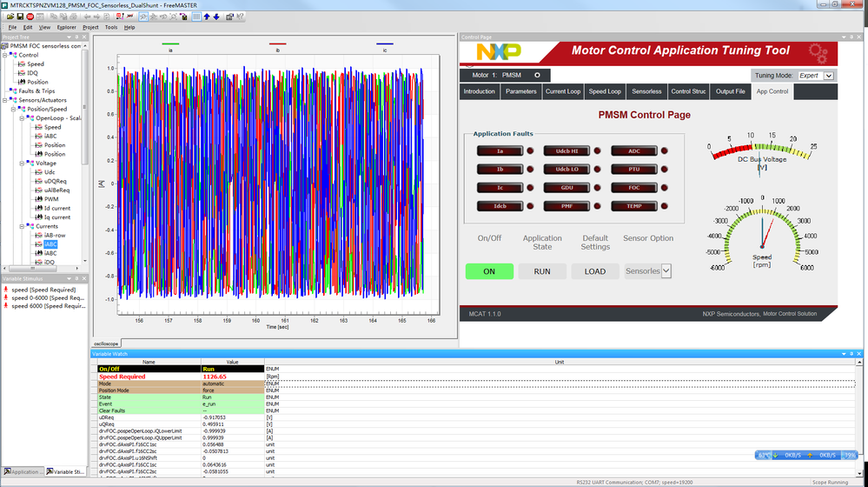This screenshot has height=487, width=868.
Task: Open Iq current recorder item in tree
Action: click(x=57, y=217)
